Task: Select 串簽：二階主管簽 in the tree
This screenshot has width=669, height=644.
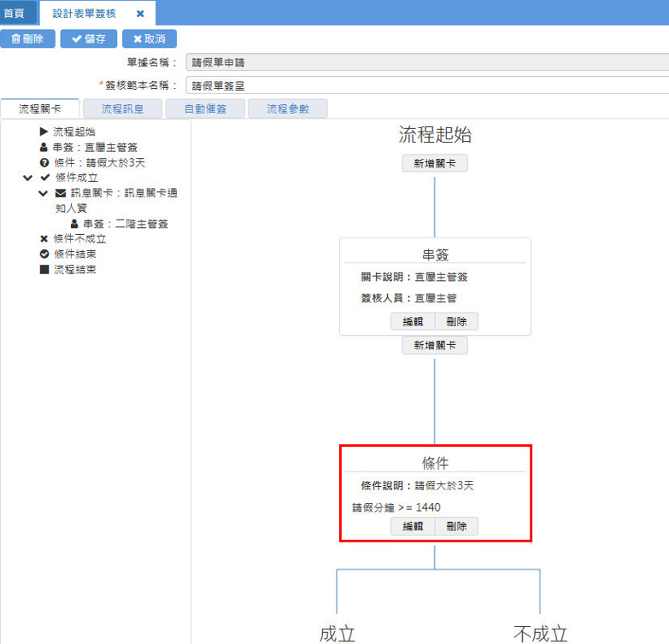Action: coord(125,224)
